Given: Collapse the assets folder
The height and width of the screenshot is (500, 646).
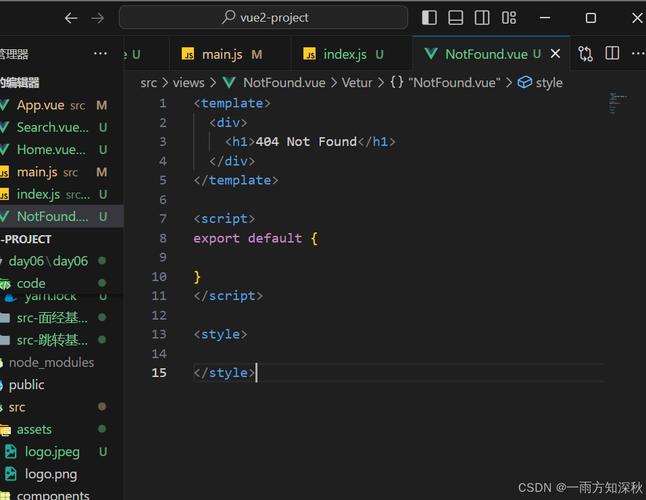Looking at the screenshot, I should tap(34, 430).
